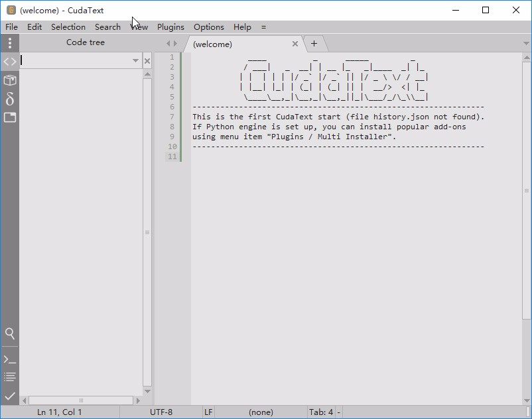Open the View menu
Screen dimensions: 532x419
(x=139, y=27)
